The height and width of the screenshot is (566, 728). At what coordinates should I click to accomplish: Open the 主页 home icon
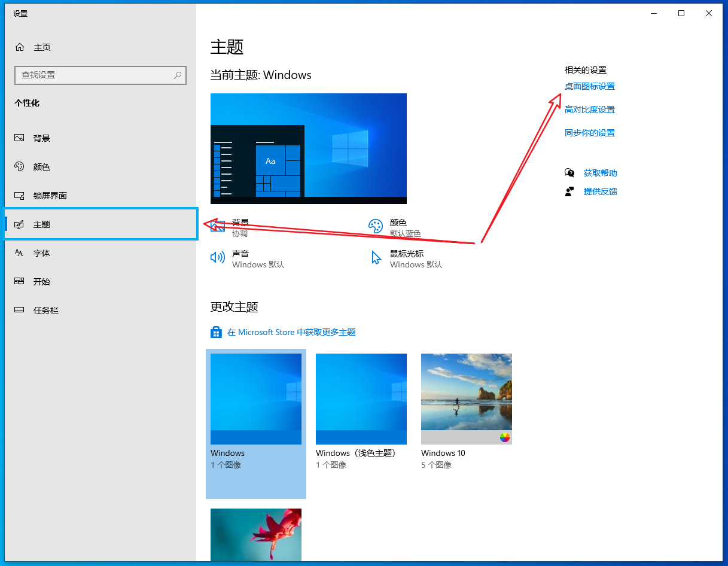(20, 47)
